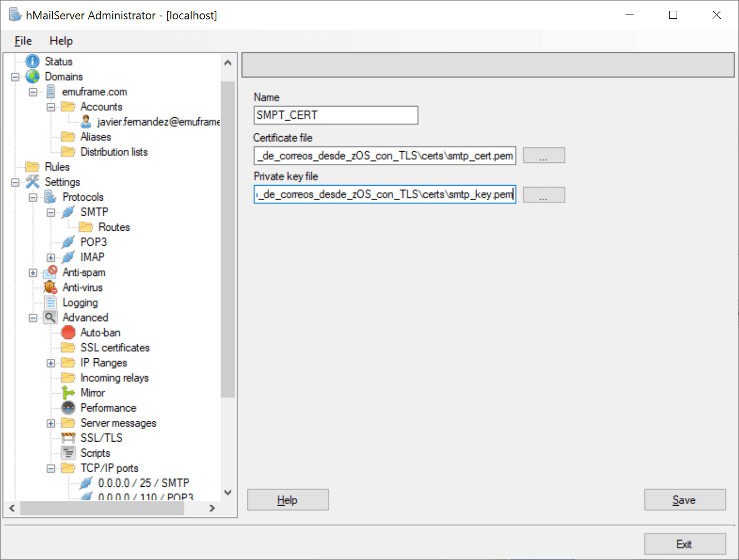Click the Mirror flag icon
This screenshot has width=739, height=560.
point(68,393)
